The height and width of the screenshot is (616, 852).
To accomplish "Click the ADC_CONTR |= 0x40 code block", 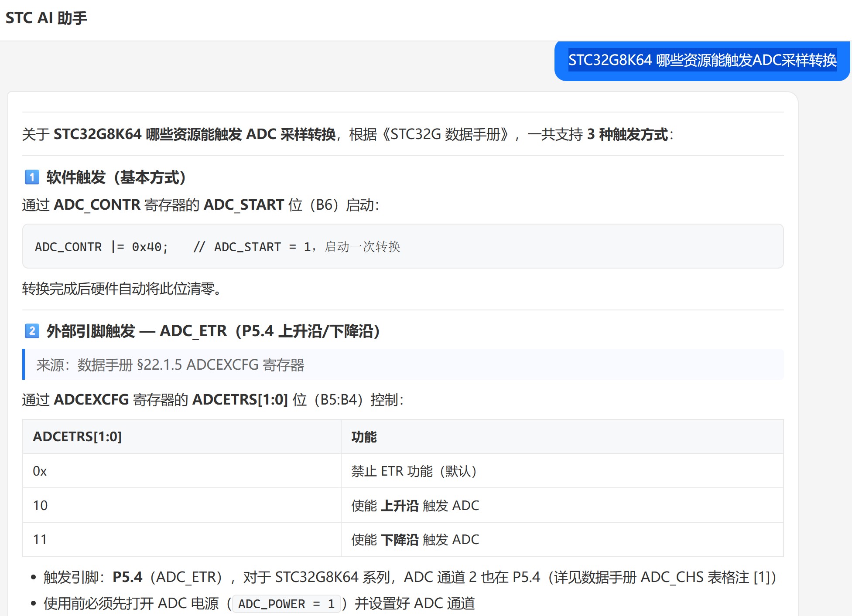I will 403,246.
